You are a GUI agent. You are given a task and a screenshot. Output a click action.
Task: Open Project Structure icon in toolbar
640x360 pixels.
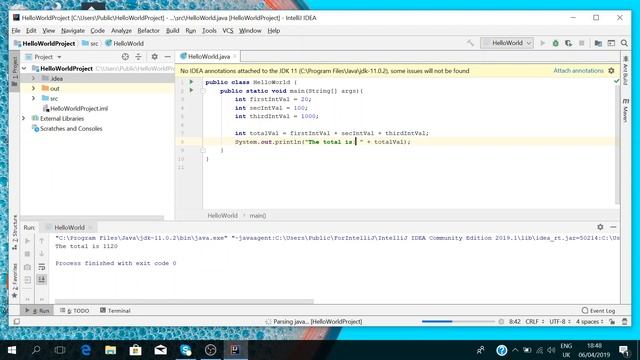(x=598, y=43)
